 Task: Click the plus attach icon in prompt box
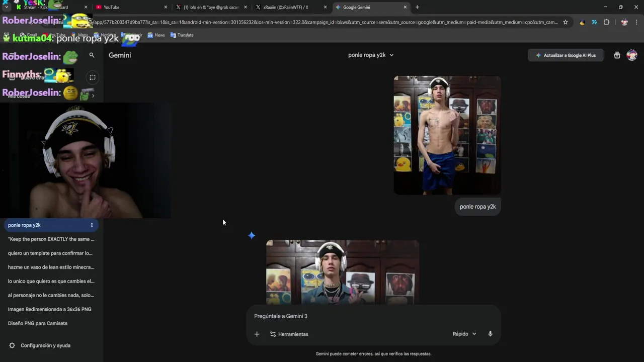[257, 334]
